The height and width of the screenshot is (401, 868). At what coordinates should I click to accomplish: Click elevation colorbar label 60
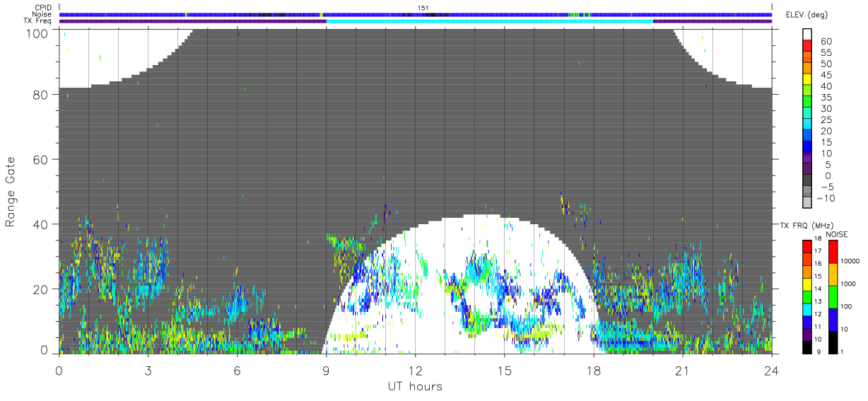[x=825, y=42]
